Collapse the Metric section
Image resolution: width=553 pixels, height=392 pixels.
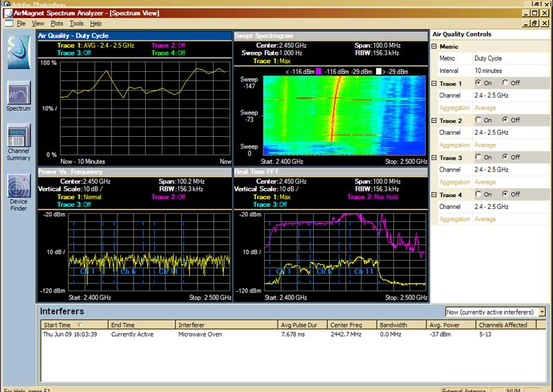click(x=434, y=46)
